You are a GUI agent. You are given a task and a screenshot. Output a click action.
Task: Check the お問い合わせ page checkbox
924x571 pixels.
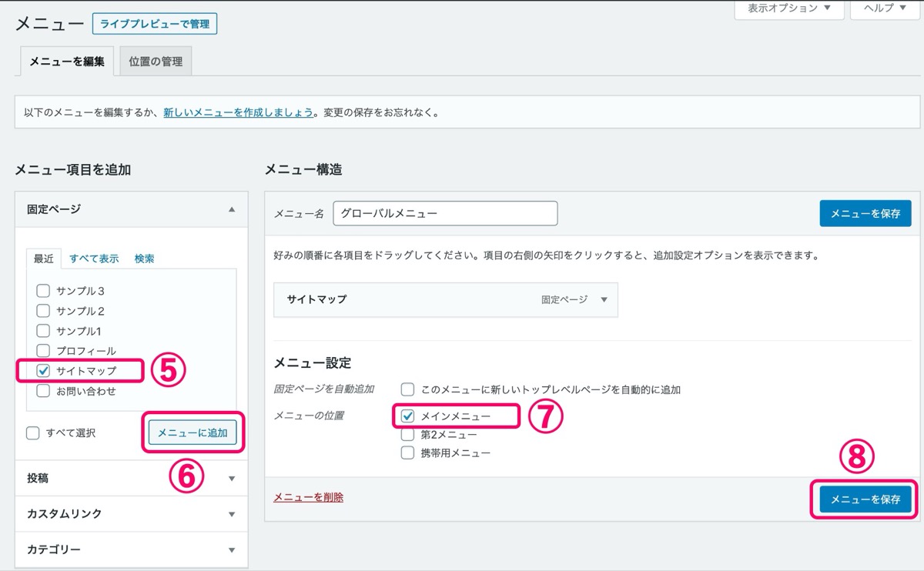[x=43, y=391]
